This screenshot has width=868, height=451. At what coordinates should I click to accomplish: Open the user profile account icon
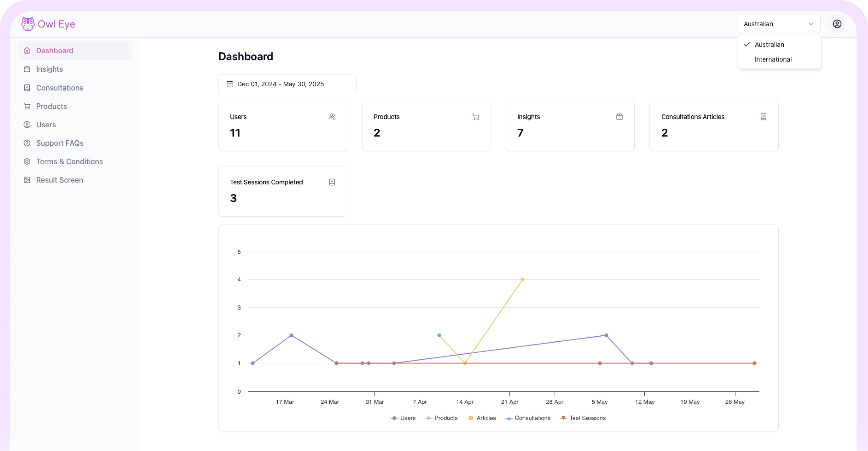tap(837, 24)
